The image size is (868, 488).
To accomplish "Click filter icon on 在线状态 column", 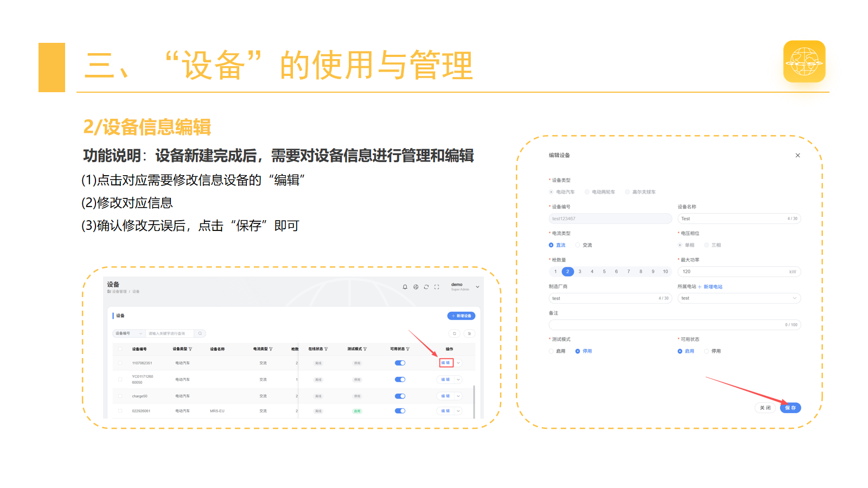I will [326, 349].
